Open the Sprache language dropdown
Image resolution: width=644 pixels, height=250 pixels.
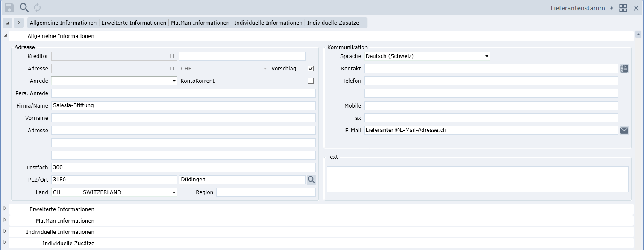[x=487, y=56]
